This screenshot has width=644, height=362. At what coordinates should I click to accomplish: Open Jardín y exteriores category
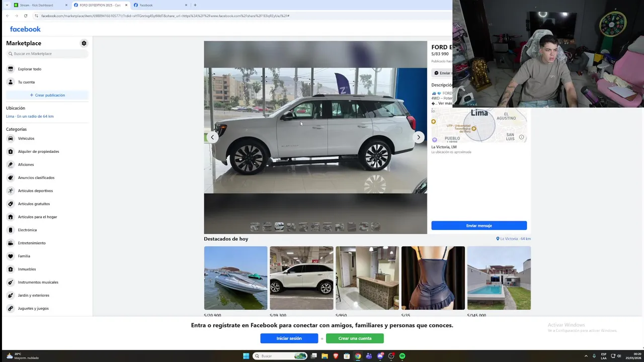pyautogui.click(x=47, y=295)
